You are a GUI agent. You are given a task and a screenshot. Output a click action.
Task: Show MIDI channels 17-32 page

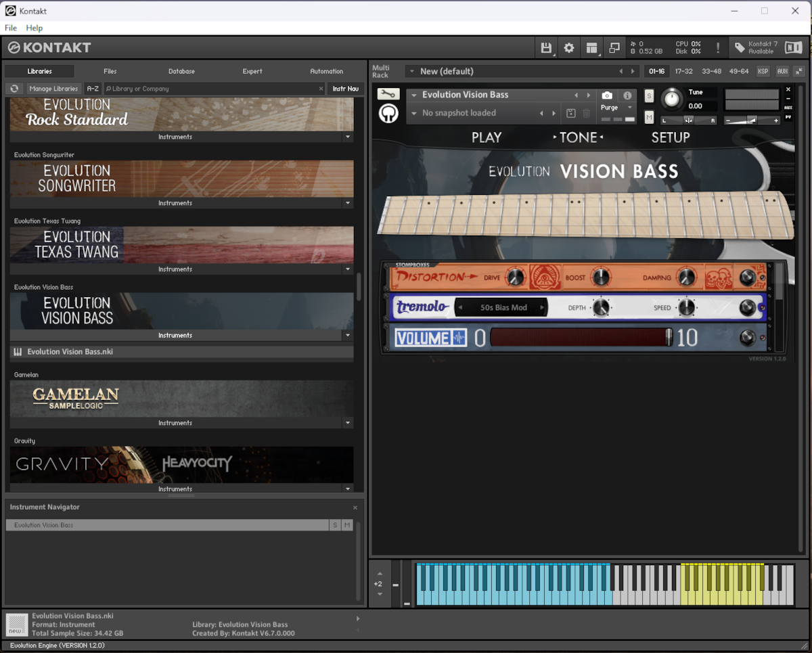click(x=683, y=71)
